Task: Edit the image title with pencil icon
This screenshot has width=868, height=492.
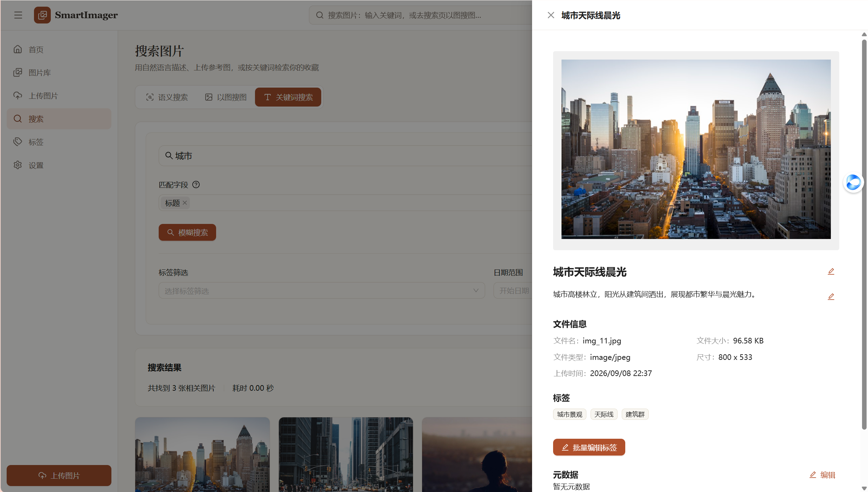Action: point(831,272)
